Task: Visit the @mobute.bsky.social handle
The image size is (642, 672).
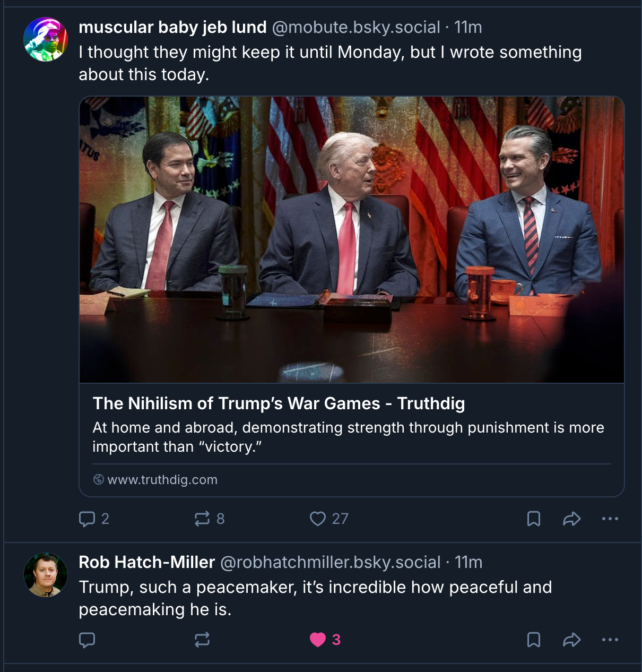Action: click(356, 27)
